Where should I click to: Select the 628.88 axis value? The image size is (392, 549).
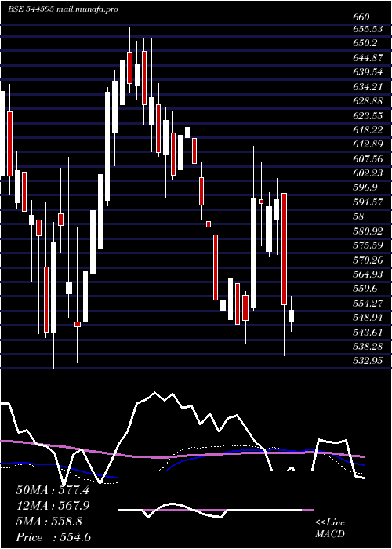click(x=368, y=101)
